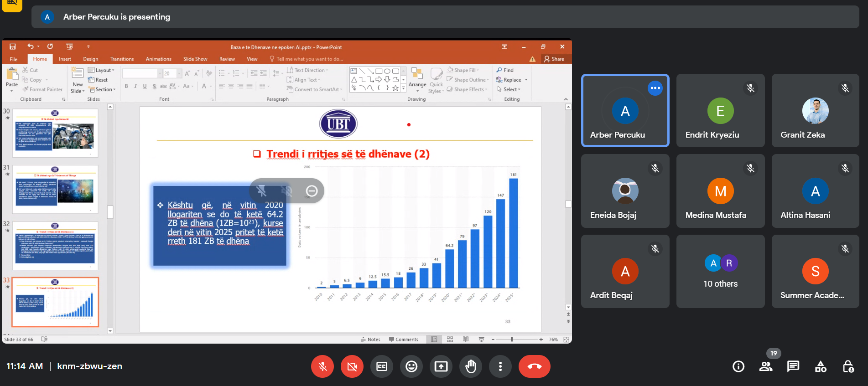Turn on the camera
The image size is (868, 386).
point(352,366)
